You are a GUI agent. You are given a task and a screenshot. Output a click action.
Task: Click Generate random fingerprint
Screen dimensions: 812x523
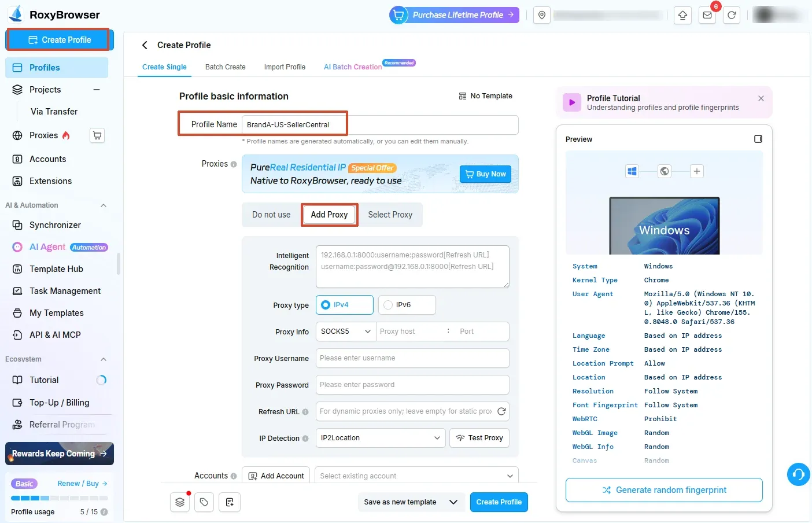(664, 490)
